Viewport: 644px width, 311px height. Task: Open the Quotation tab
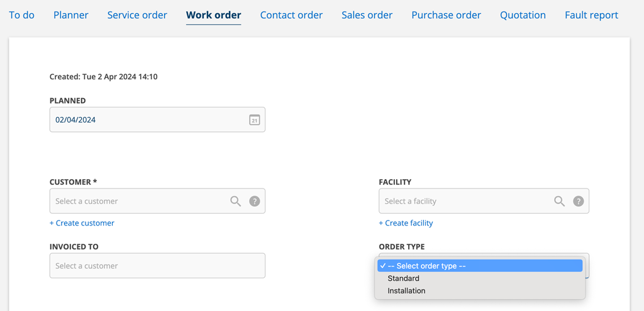[523, 15]
